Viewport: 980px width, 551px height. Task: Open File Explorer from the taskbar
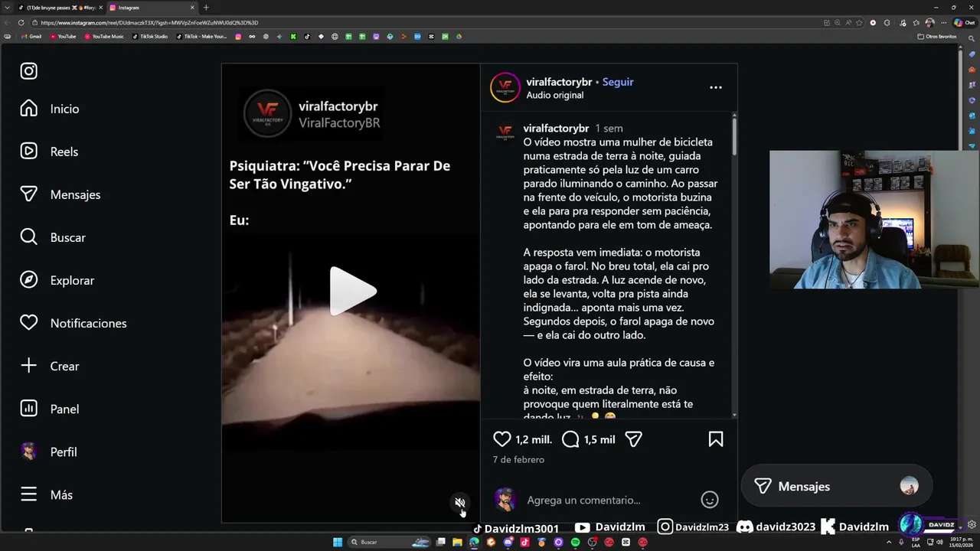pos(457,542)
